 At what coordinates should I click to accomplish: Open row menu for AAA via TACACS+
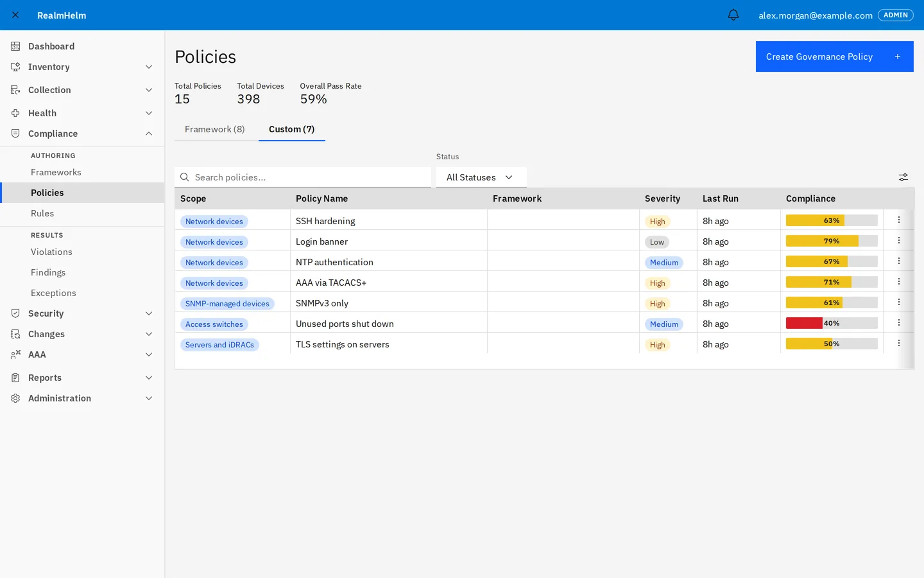[899, 282]
